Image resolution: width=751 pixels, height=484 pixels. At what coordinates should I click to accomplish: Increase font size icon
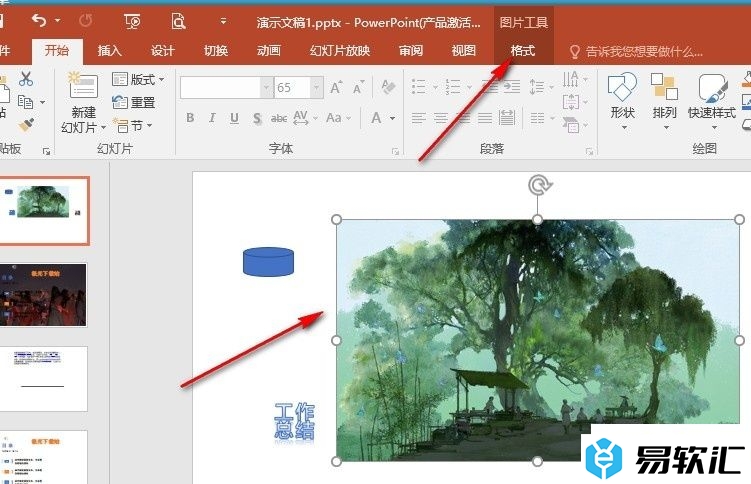(336, 87)
